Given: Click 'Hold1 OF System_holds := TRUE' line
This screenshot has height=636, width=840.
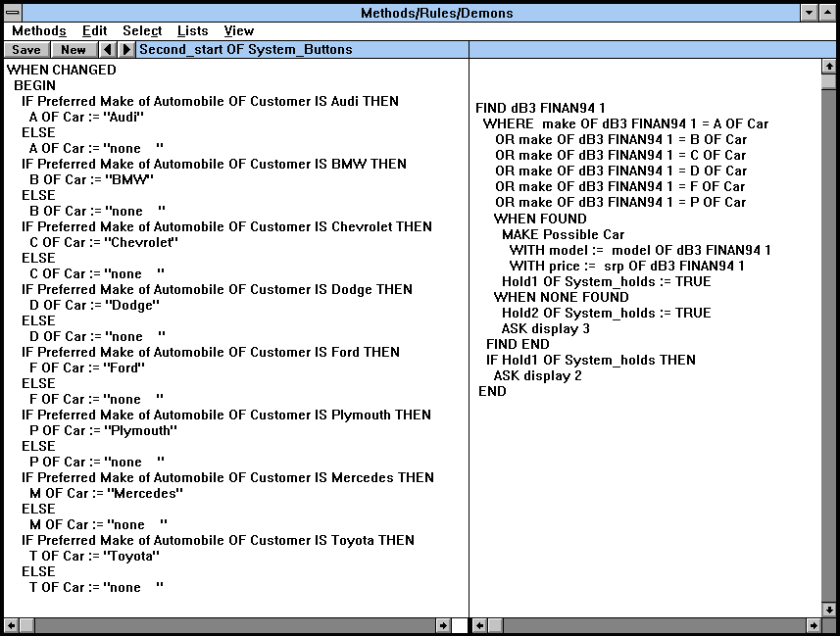Looking at the screenshot, I should click(607, 281).
